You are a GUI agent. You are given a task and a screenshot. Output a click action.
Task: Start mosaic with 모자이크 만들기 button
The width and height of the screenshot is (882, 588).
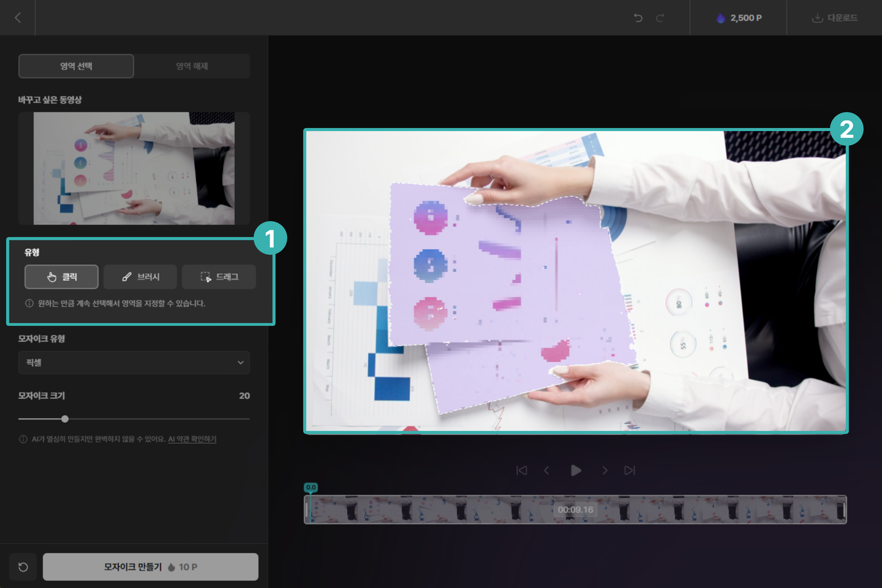[x=151, y=567]
